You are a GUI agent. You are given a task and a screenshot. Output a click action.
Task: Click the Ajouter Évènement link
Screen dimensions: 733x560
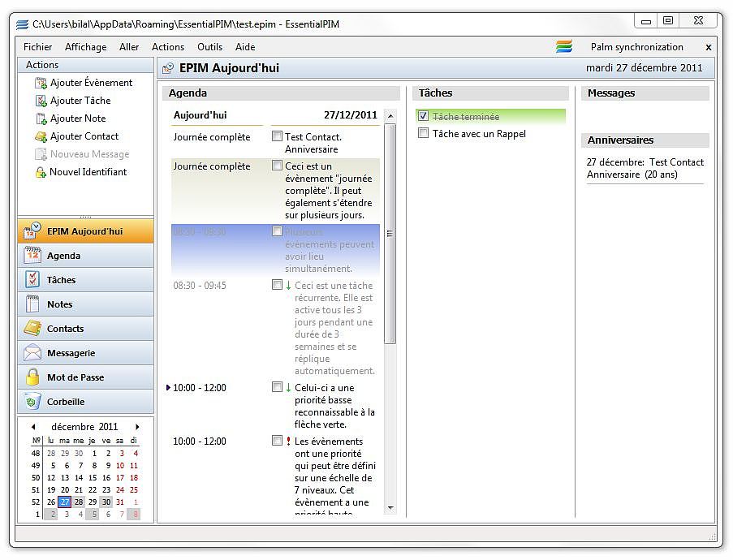click(x=91, y=83)
